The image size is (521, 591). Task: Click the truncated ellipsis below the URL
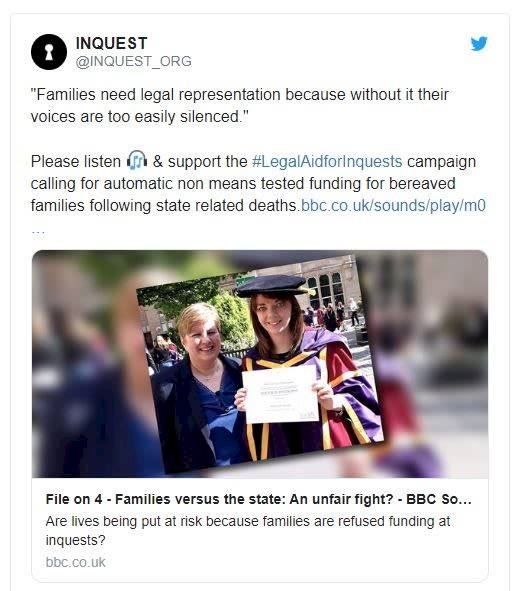38,231
